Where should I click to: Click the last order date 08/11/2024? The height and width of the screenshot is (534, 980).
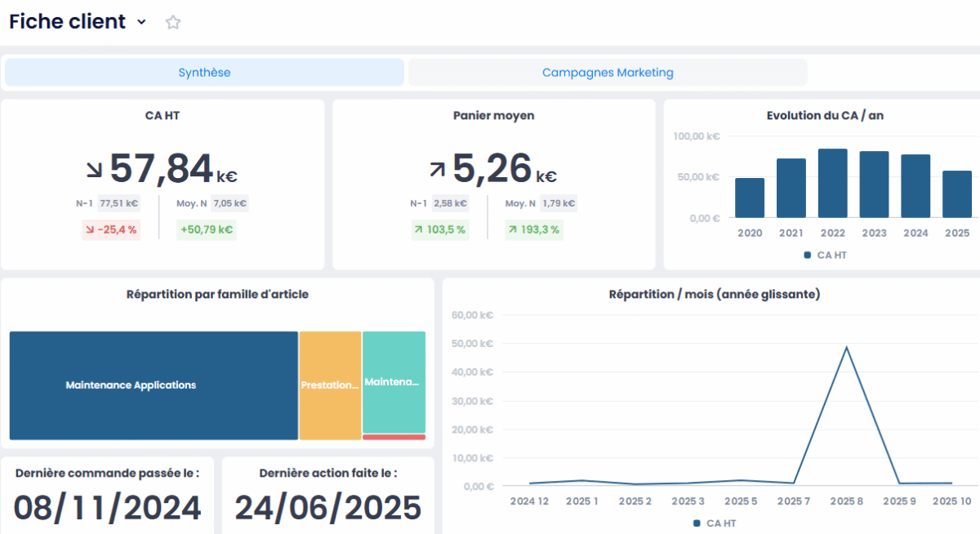[107, 508]
